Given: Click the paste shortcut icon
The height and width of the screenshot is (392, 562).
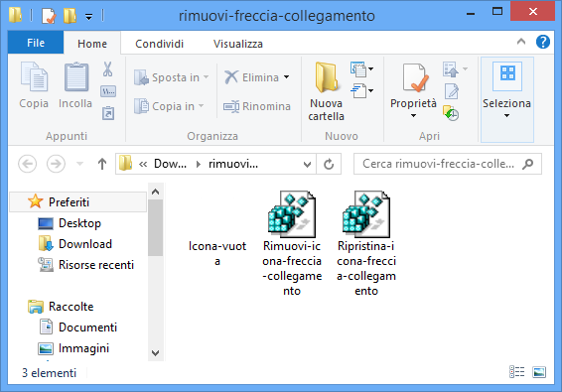Looking at the screenshot, I should pos(108,113).
